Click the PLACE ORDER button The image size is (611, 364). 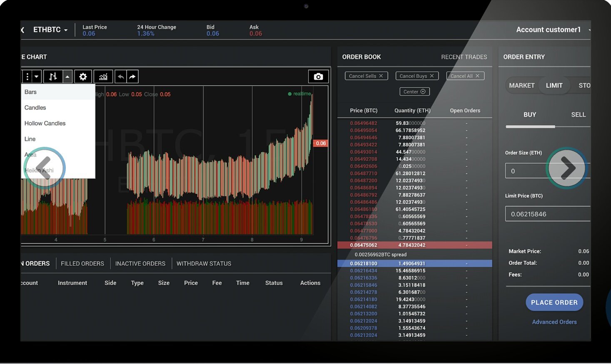(554, 302)
